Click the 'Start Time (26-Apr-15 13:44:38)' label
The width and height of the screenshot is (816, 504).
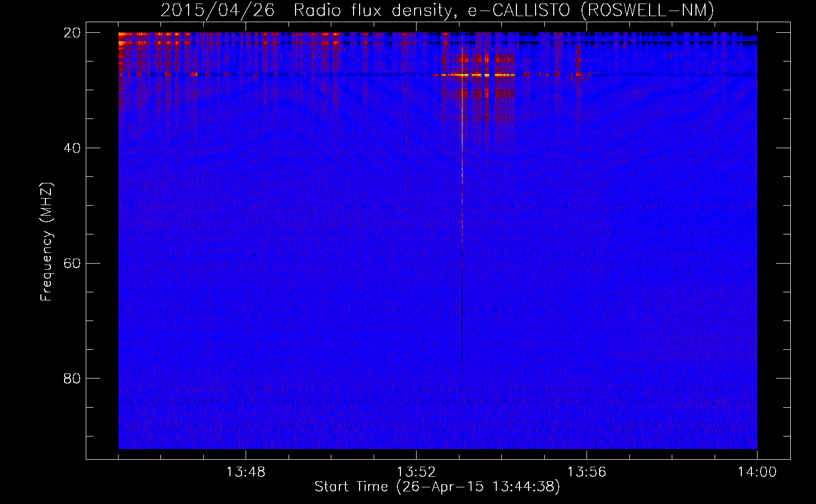[437, 487]
